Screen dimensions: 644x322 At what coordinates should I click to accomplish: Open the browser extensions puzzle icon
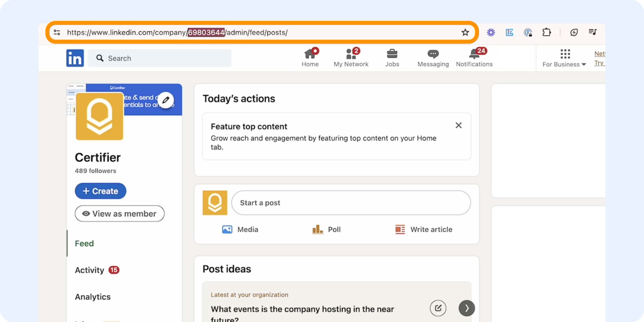click(547, 32)
